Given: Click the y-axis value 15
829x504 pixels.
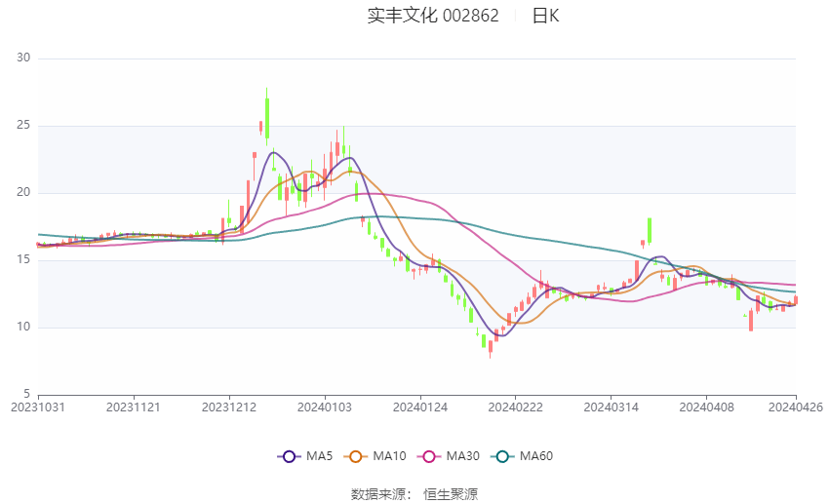Looking at the screenshot, I should [x=23, y=260].
